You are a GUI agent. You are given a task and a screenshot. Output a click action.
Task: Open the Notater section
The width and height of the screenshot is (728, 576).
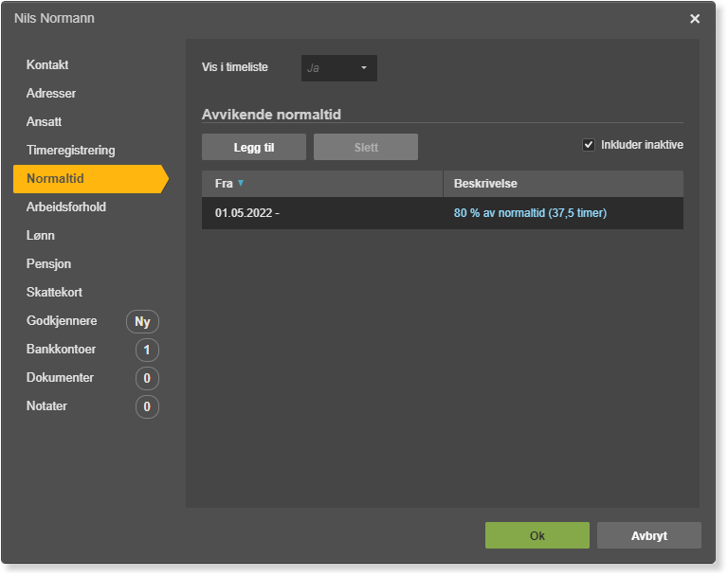pyautogui.click(x=46, y=405)
